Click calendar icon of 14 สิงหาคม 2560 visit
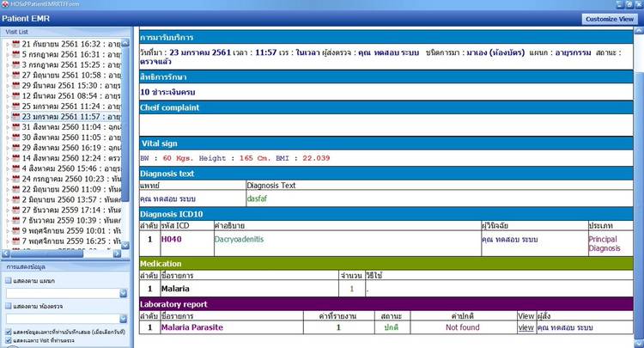The height and width of the screenshot is (348, 644). [15, 158]
